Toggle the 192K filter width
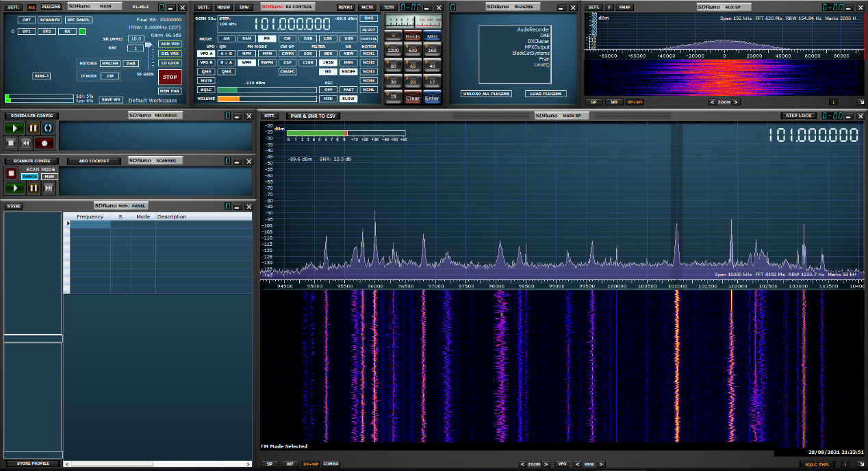 pyautogui.click(x=329, y=62)
